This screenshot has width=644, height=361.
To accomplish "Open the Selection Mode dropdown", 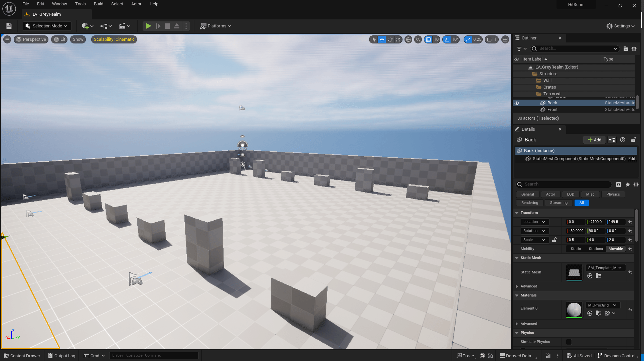I will 47,26.
